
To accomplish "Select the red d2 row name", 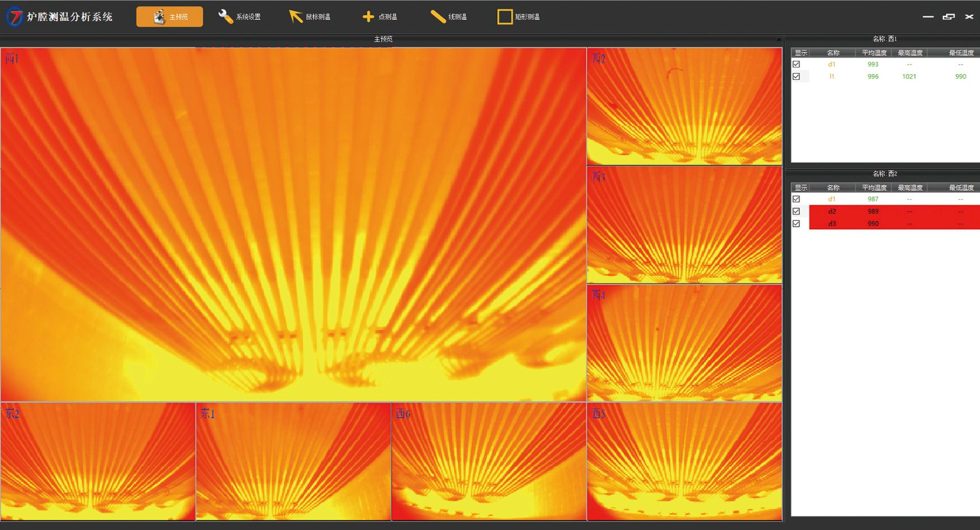I will click(x=832, y=211).
